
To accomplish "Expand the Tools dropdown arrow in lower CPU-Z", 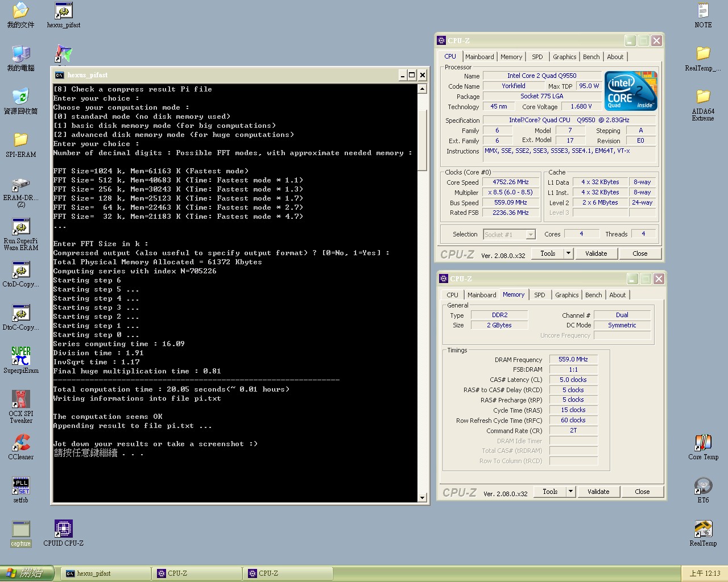I will 570,492.
